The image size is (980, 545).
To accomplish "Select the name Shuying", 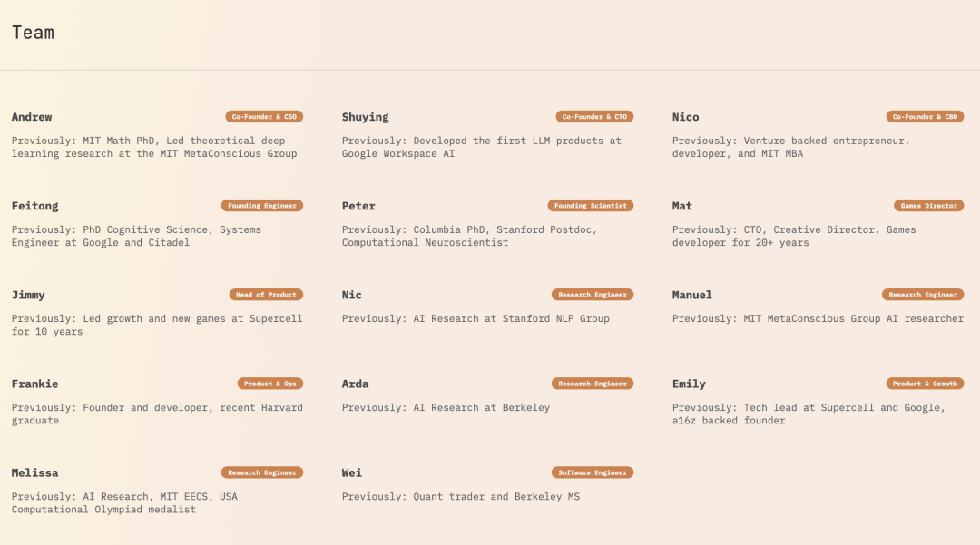I will 365,117.
